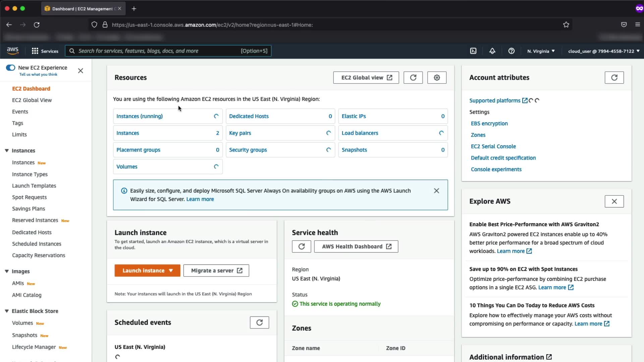Close the Explore AWS panel
The height and width of the screenshot is (362, 644).
tap(614, 201)
